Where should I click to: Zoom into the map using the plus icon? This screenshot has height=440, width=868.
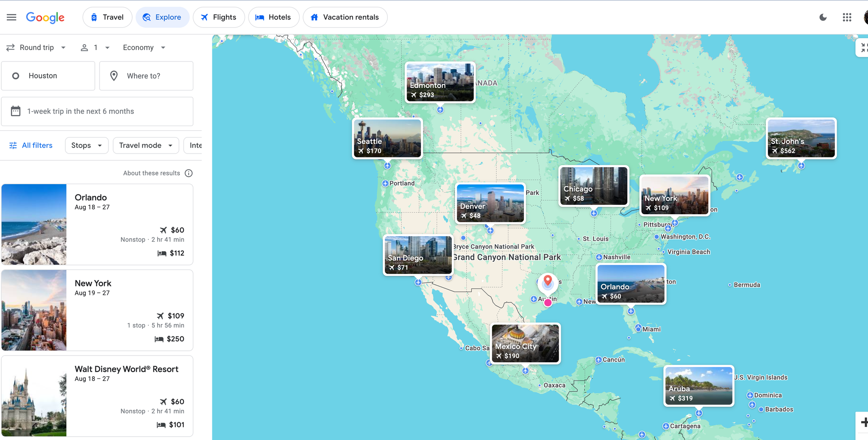[x=864, y=422]
